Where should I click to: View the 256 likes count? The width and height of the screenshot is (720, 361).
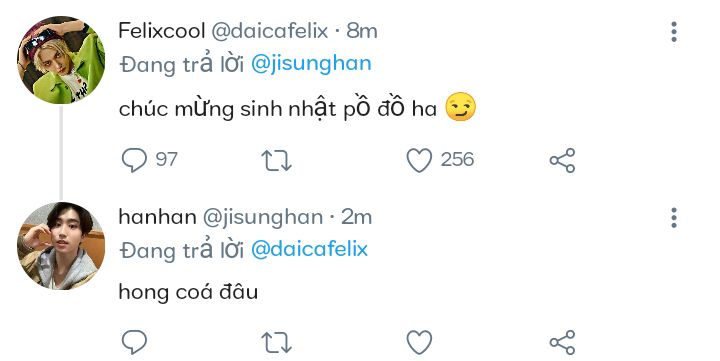tap(457, 159)
